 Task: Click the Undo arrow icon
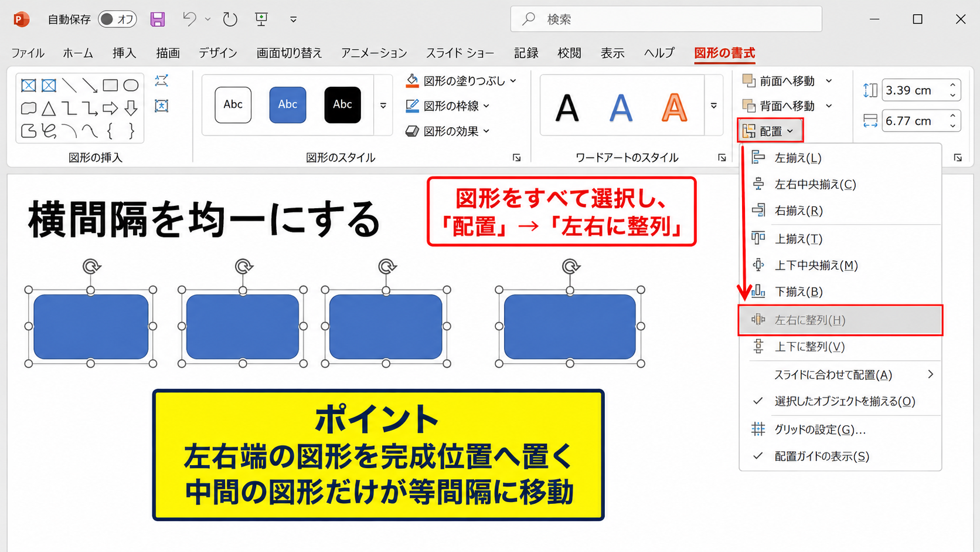point(189,19)
